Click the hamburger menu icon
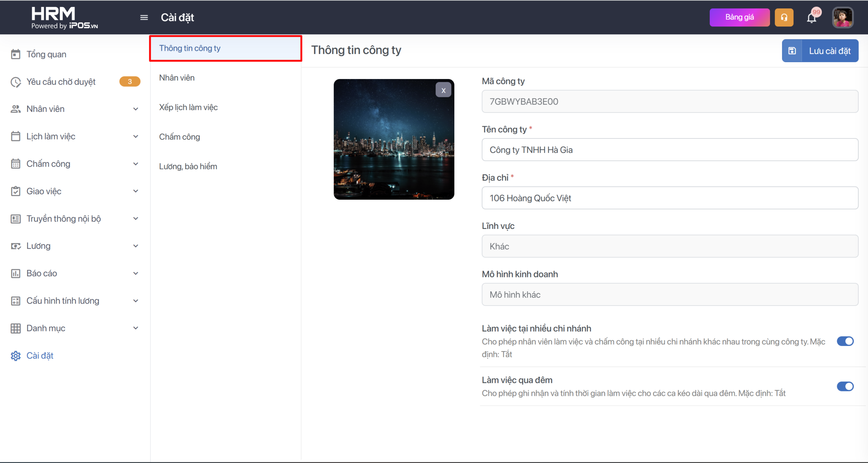 [x=144, y=17]
